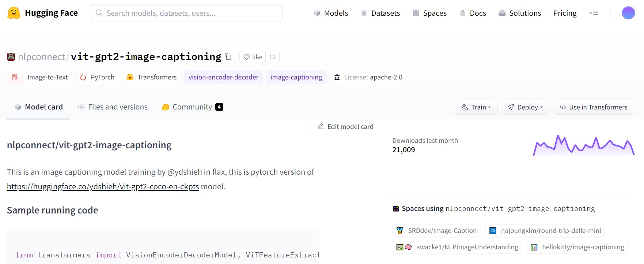This screenshot has width=644, height=264.
Task: Copy model name with the copy icon
Action: [228, 57]
